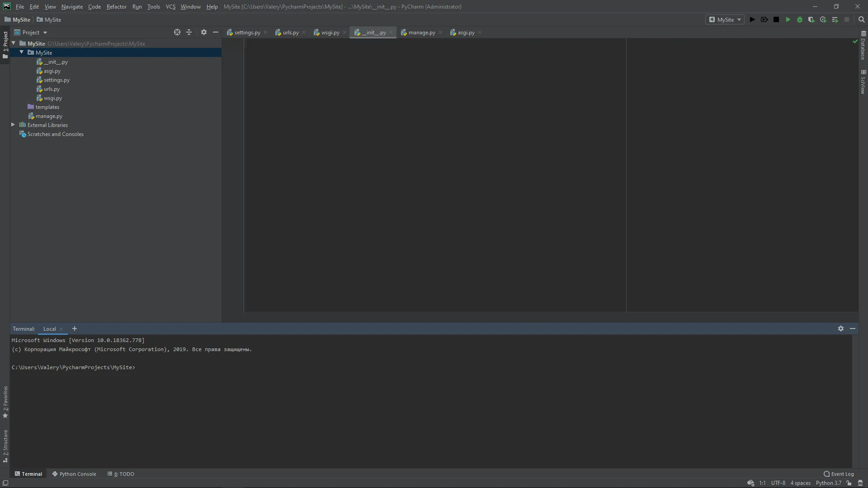The width and height of the screenshot is (868, 488).
Task: Add a new terminal session tab
Action: 75,328
